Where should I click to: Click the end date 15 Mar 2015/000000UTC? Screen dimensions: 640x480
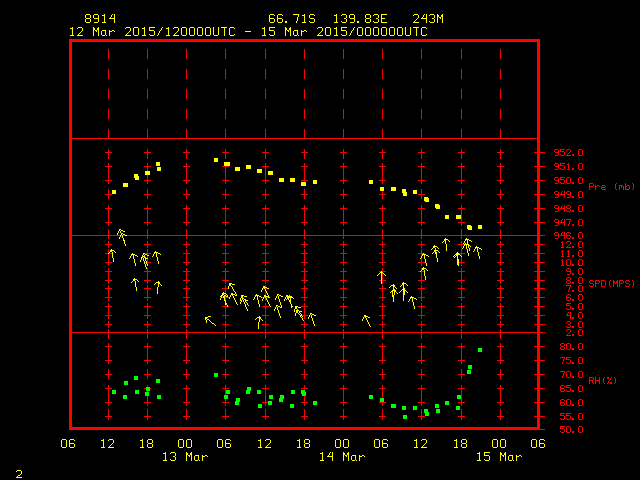[x=350, y=31]
